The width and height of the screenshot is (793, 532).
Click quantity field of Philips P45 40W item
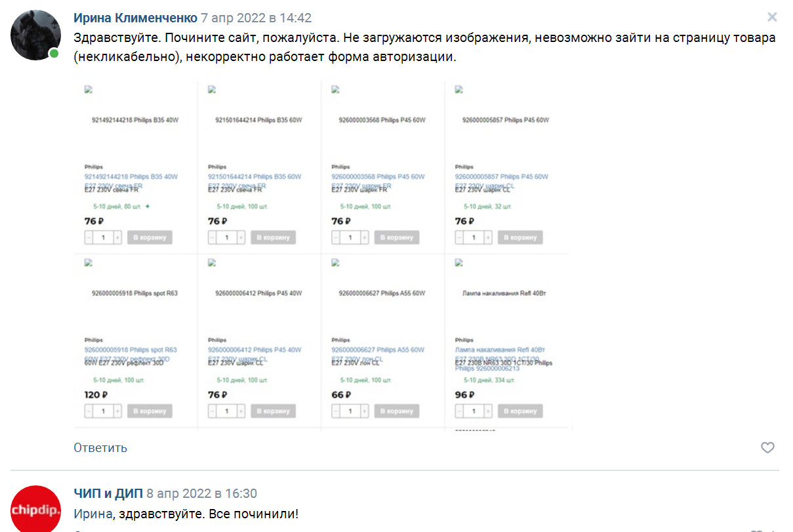[x=227, y=411]
